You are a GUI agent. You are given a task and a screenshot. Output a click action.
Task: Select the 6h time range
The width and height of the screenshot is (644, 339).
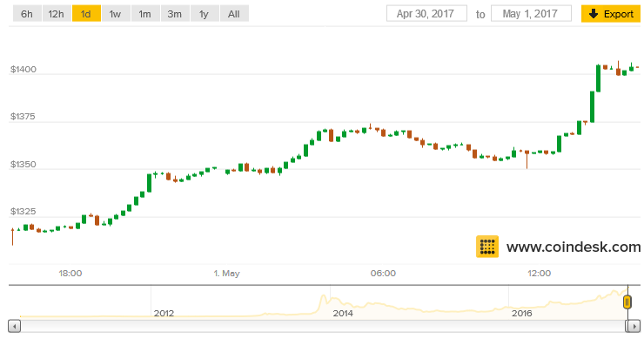coord(27,14)
